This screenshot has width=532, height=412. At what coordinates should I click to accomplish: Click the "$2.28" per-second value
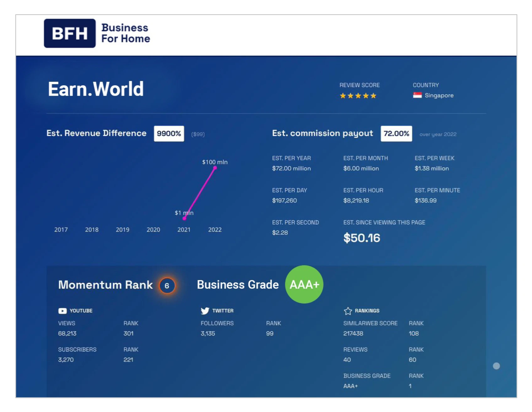point(280,233)
